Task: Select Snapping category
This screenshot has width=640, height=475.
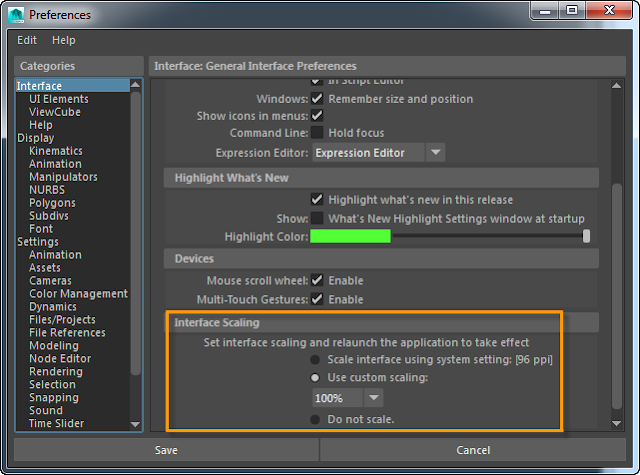Action: (x=54, y=398)
